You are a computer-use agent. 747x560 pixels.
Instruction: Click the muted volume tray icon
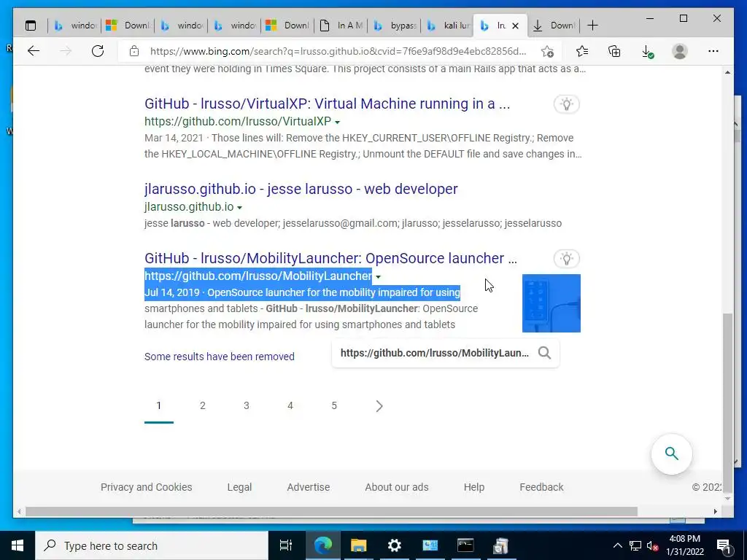coord(653,545)
